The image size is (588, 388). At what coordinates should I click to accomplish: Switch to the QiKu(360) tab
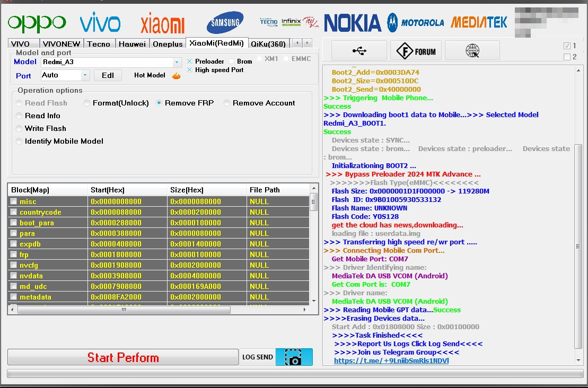(268, 44)
